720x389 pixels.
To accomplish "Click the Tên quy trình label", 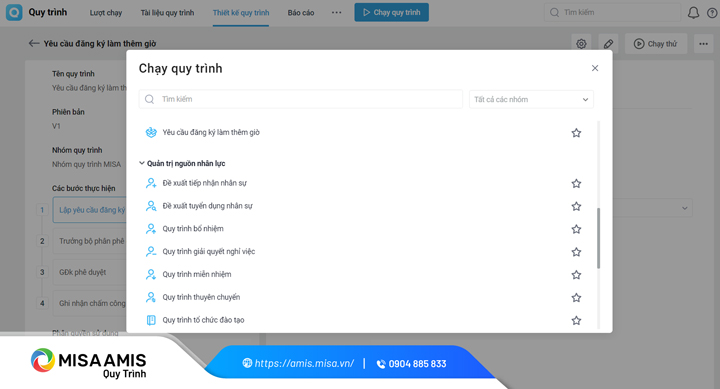I will (73, 73).
